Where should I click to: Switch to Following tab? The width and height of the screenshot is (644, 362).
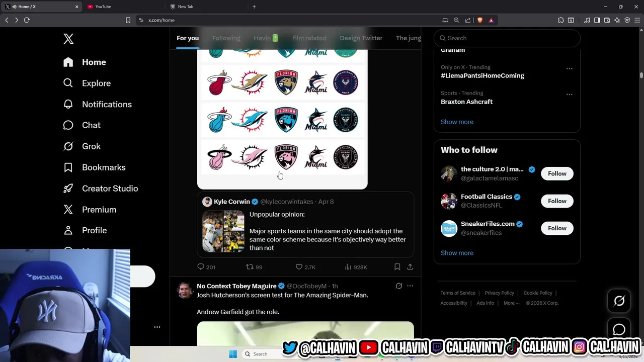[x=226, y=38]
